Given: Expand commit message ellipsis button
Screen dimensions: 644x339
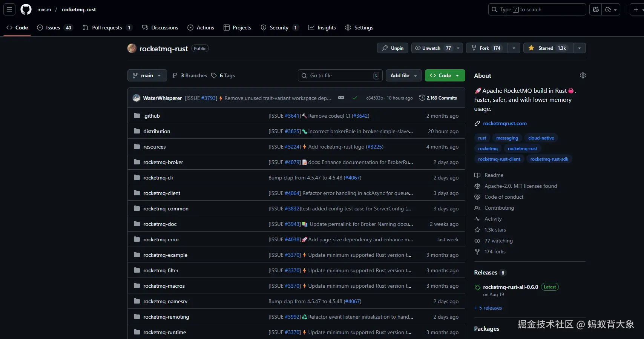Looking at the screenshot, I should click(x=341, y=98).
